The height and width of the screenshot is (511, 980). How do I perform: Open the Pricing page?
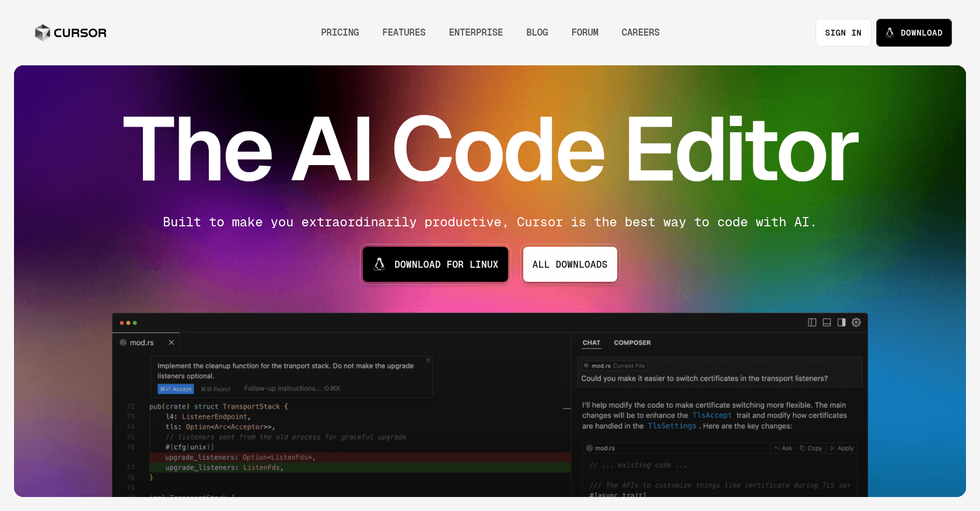[339, 33]
